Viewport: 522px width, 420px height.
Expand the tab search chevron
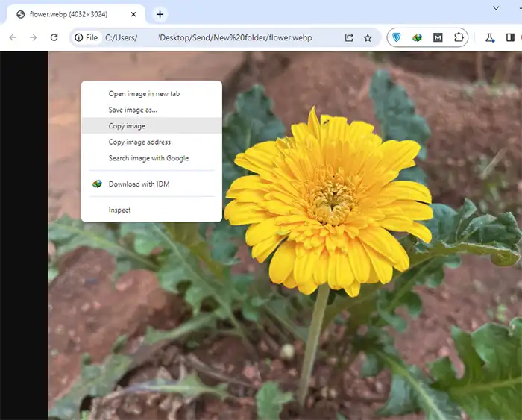pyautogui.click(x=496, y=8)
